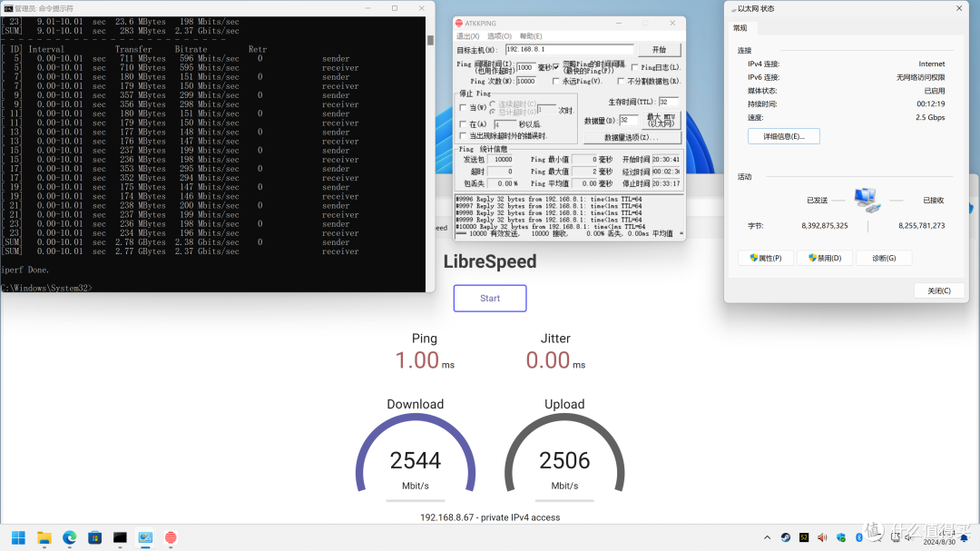This screenshot has width=980, height=551.
Task: Toggle the fastest Ping (F) checkbox
Action: 556,67
